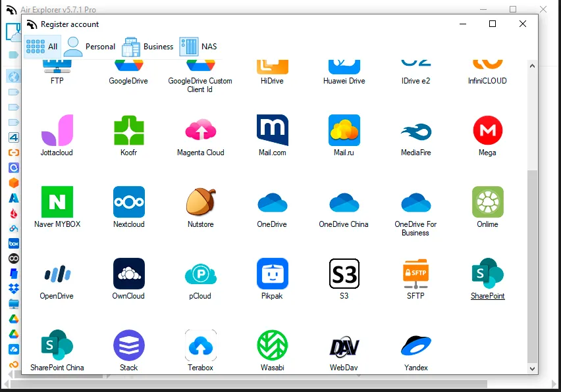Pick pCloud service

(x=201, y=274)
